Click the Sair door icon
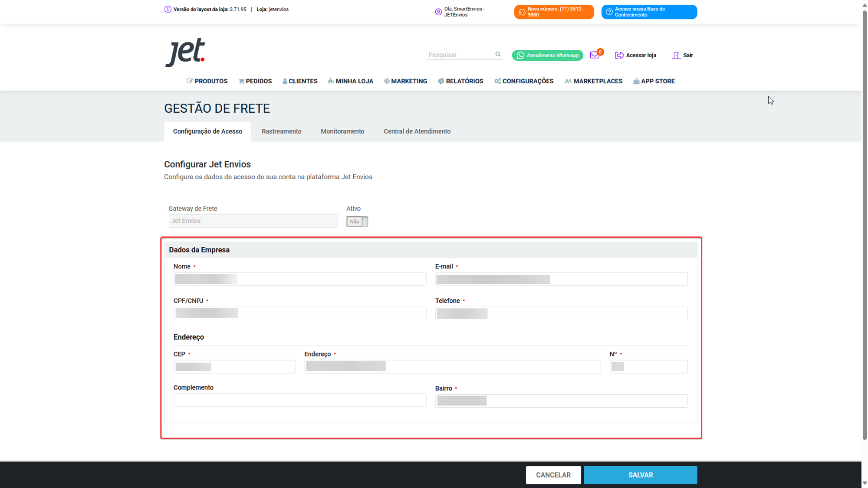Viewport: 868px width, 488px height. point(676,55)
